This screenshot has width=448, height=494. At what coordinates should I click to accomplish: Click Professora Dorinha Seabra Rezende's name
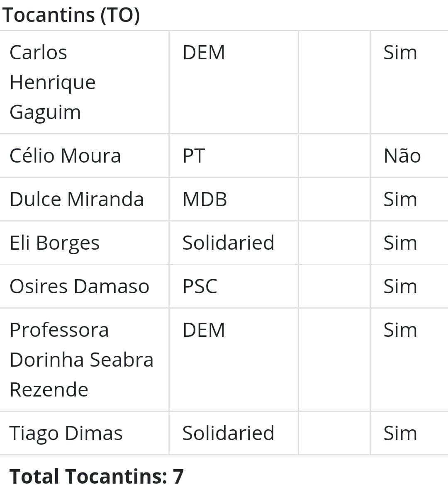(81, 360)
